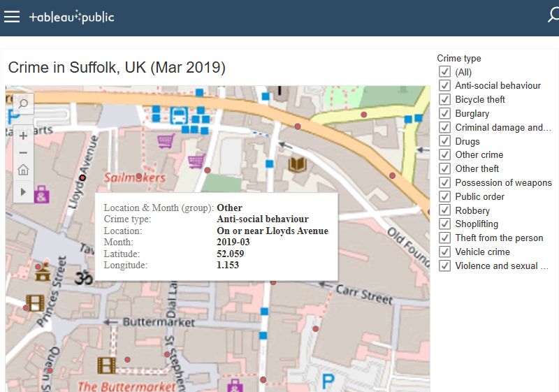The height and width of the screenshot is (392, 559).
Task: Open site search magnifier in header
Action: (553, 15)
